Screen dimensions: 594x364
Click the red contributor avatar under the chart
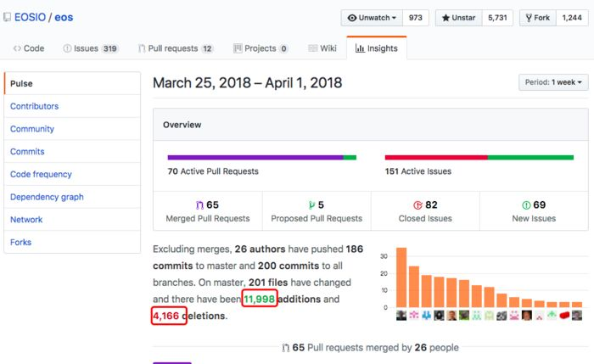564,315
